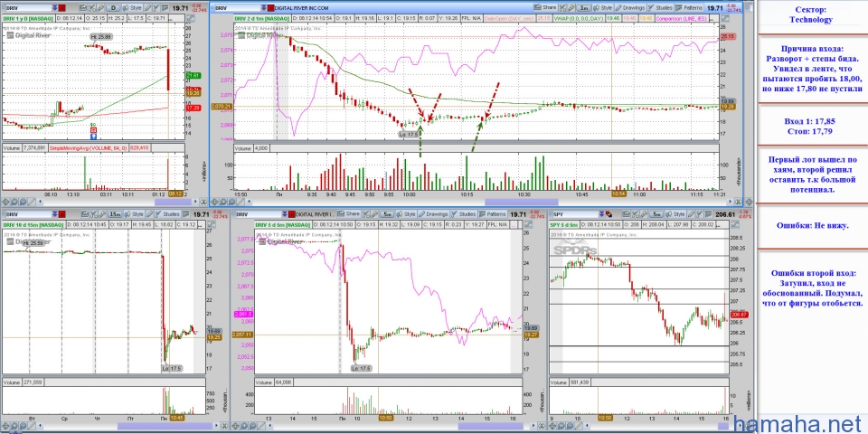Click the DRIV symbol field in 1m chart

pyautogui.click(x=238, y=8)
